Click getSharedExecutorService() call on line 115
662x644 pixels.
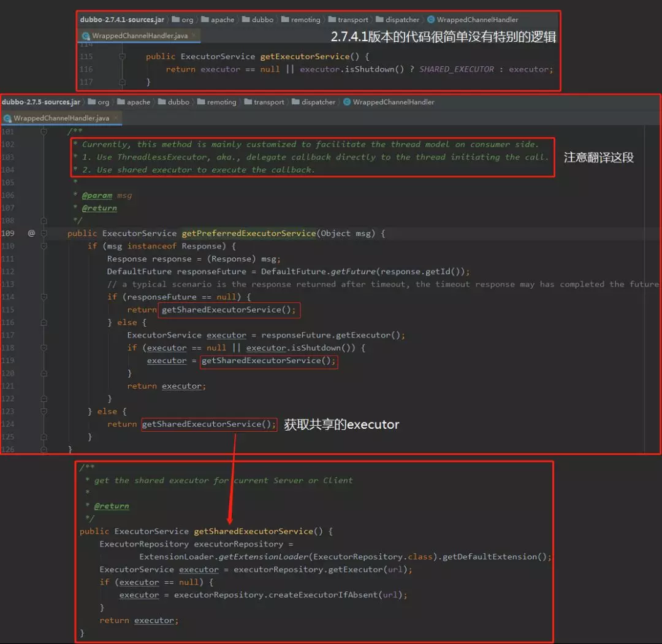(229, 310)
